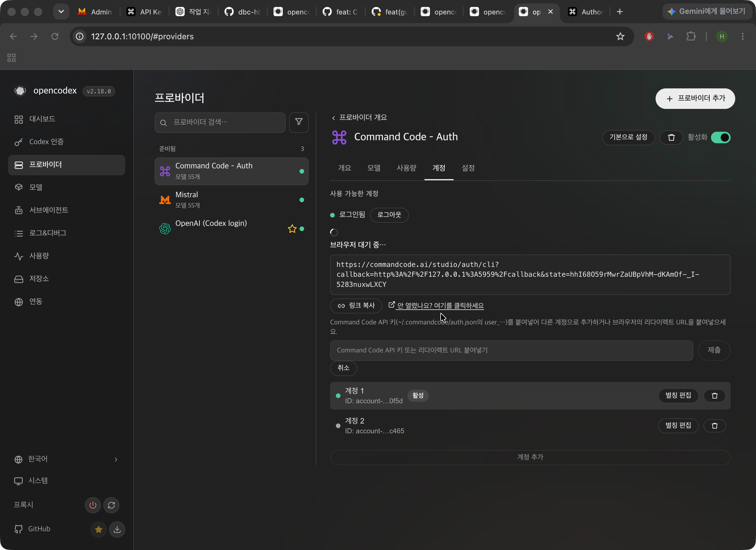The image size is (756, 550).
Task: Open the provider filter funnel button
Action: [x=299, y=122]
